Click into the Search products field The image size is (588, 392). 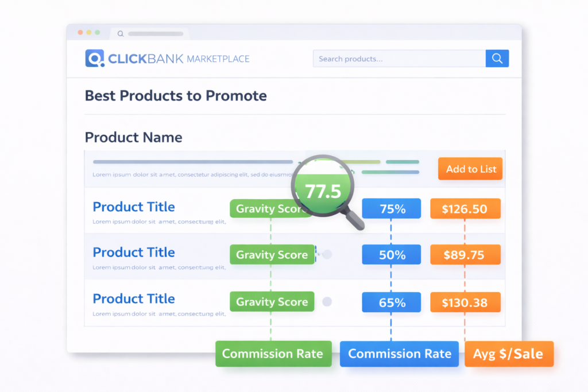[x=399, y=59]
